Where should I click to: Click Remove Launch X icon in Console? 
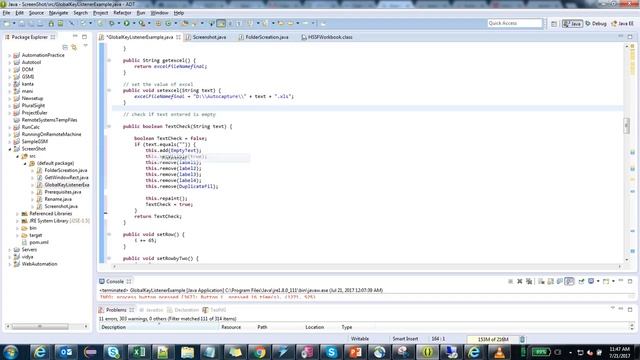520,281
